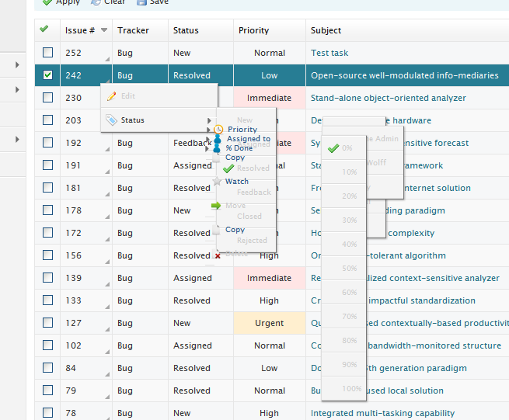Sort the table by Priority column header
This screenshot has width=509, height=420.
coord(253,30)
